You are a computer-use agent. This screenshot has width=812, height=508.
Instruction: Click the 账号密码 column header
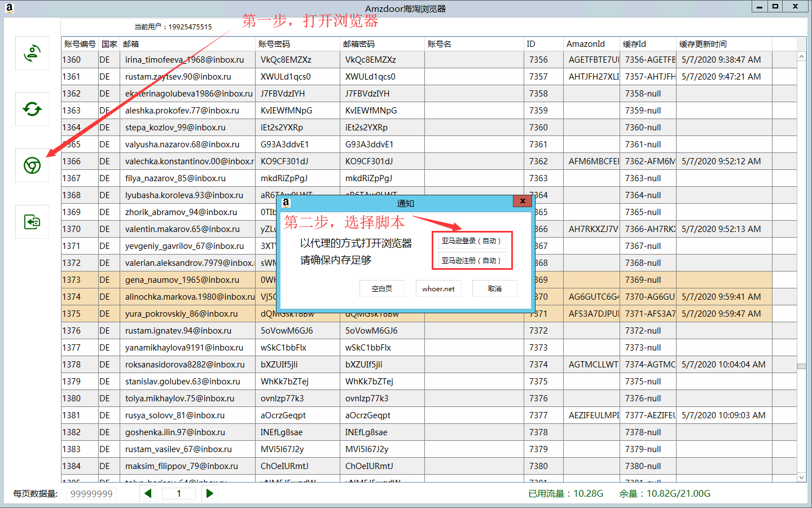coord(298,44)
